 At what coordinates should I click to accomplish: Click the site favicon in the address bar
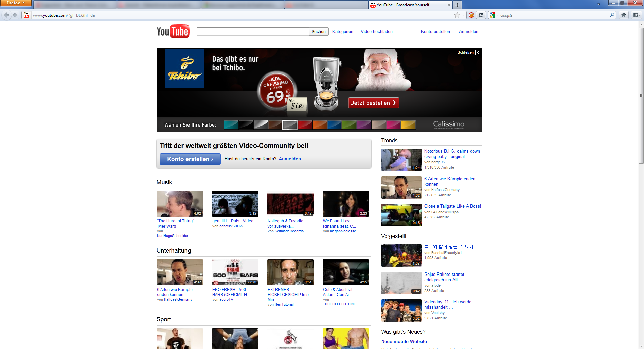pos(26,15)
